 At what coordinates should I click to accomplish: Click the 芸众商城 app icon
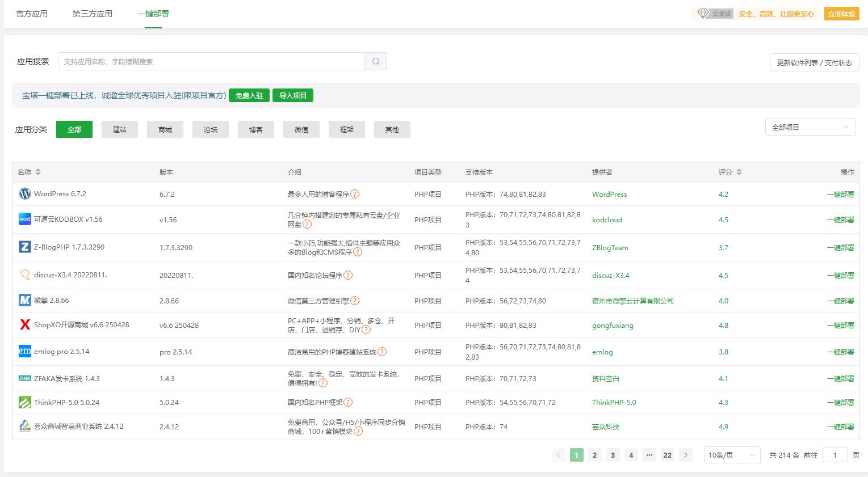tap(25, 426)
